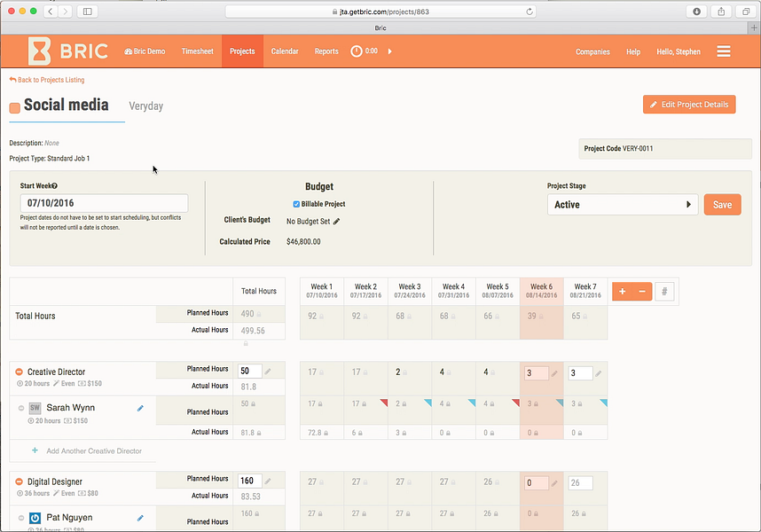
Task: Click the minus button to remove week
Action: click(x=641, y=292)
